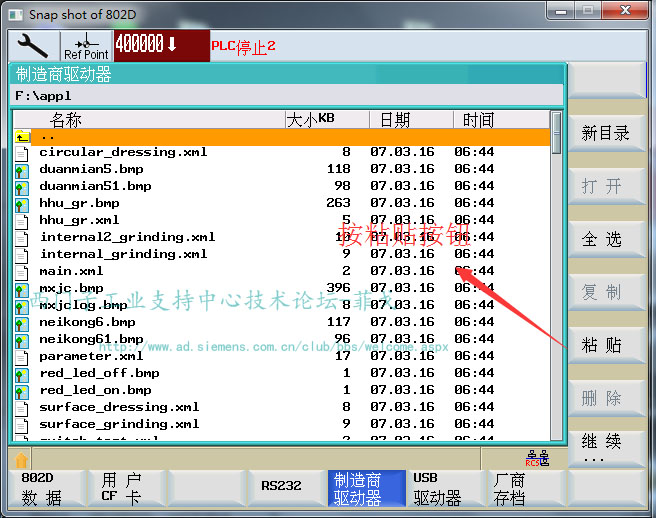Screen dimensions: 656x518
Task: Click bitmap icon of duanmian51.bmp
Action: click(x=22, y=188)
